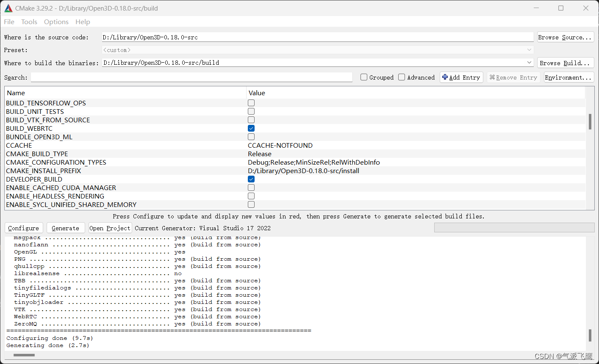Toggle BUILD_TENSORFLOW_OPS checkbox

pyautogui.click(x=251, y=103)
